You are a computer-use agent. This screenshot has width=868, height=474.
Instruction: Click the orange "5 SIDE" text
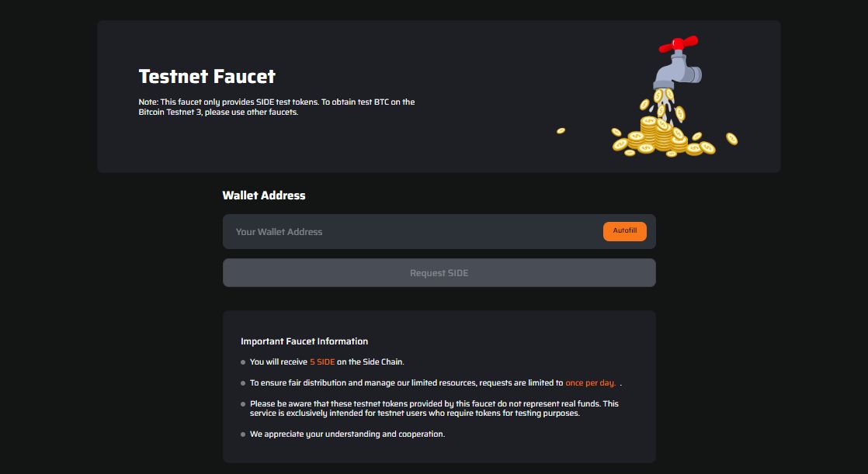point(322,362)
